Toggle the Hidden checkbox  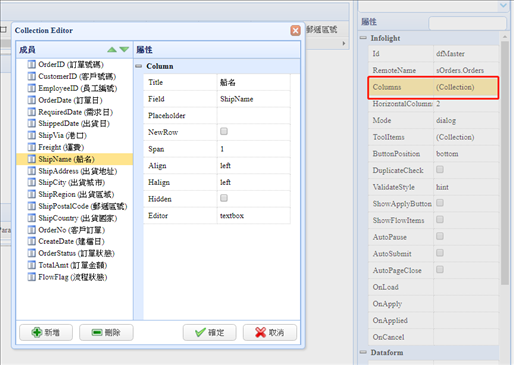(224, 198)
